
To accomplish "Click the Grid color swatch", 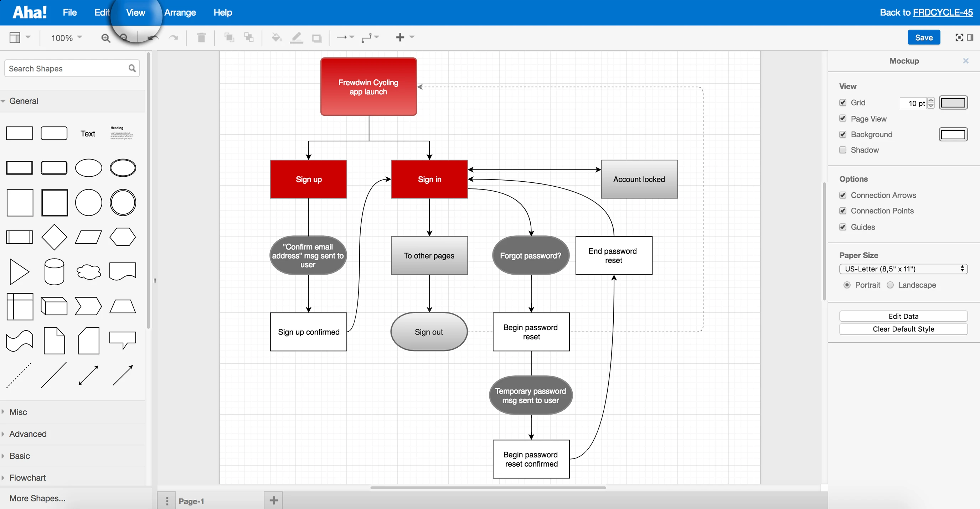I will click(953, 103).
